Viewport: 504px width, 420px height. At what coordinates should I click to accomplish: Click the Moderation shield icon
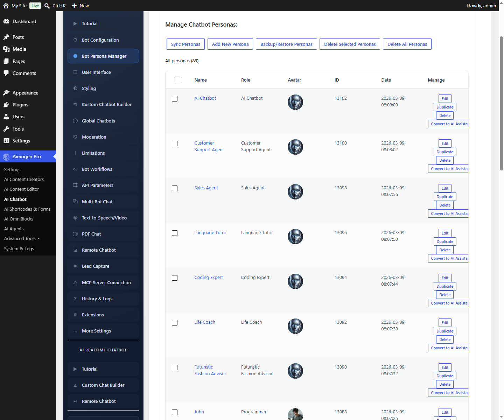pyautogui.click(x=75, y=137)
